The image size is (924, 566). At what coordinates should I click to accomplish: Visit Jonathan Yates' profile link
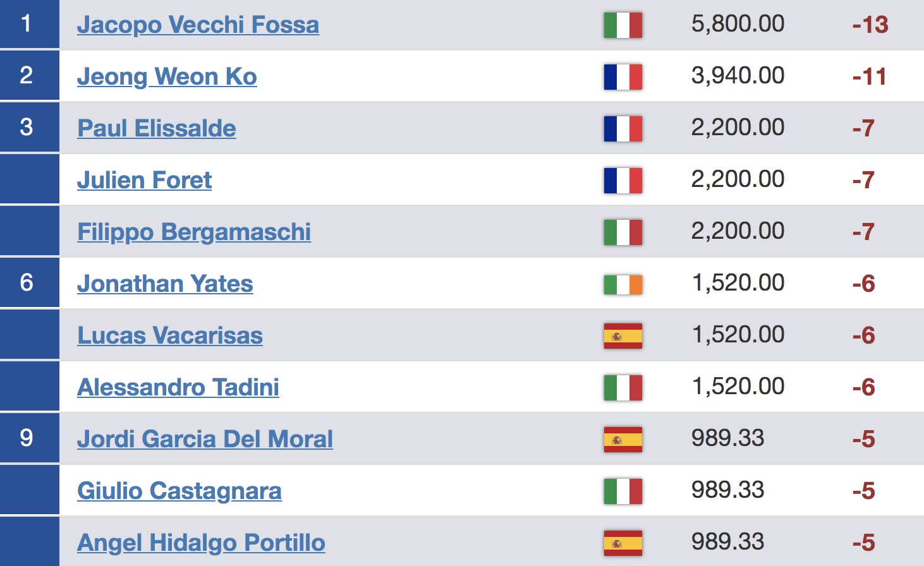(x=165, y=284)
